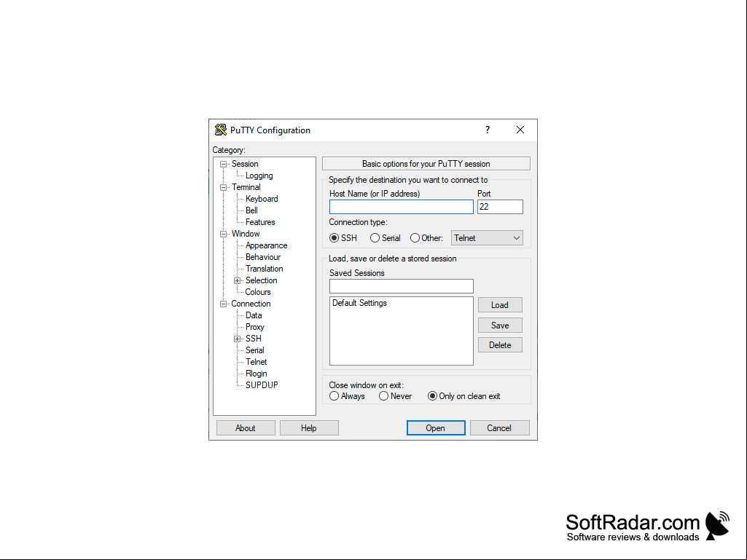
Task: Collapse the Window tree node
Action: [x=223, y=234]
